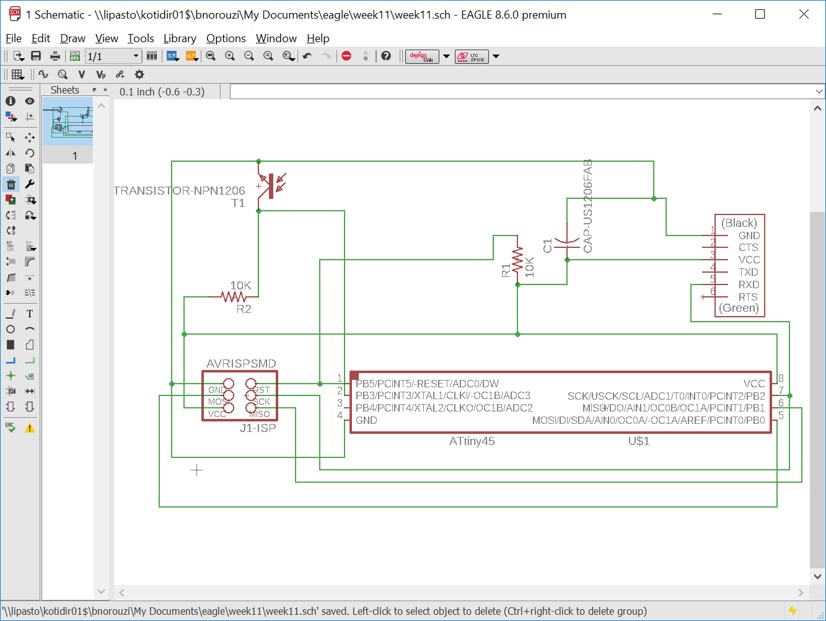Open the Edit menu

[x=41, y=38]
